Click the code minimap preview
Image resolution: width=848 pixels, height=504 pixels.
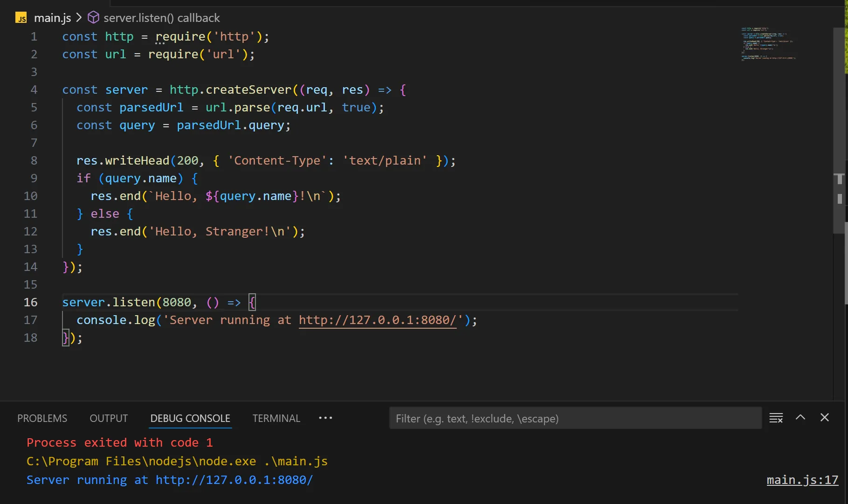pos(768,44)
